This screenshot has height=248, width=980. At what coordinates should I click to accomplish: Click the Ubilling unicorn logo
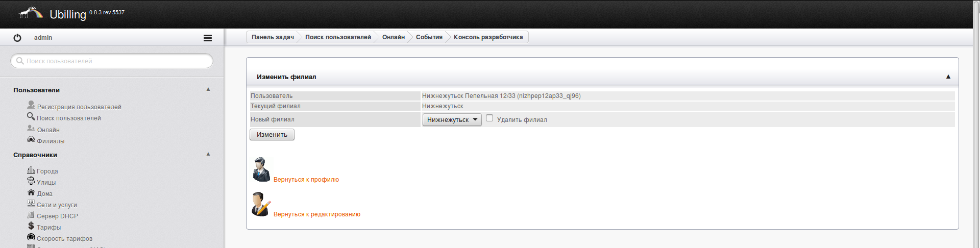click(x=31, y=13)
